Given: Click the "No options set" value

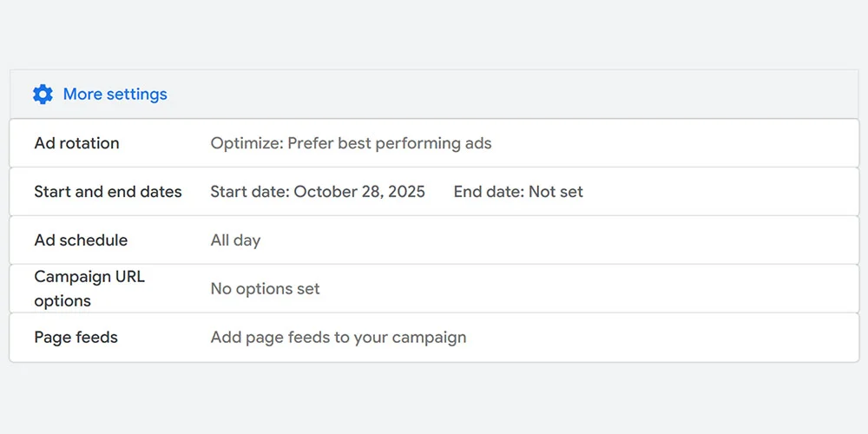Looking at the screenshot, I should tap(265, 289).
